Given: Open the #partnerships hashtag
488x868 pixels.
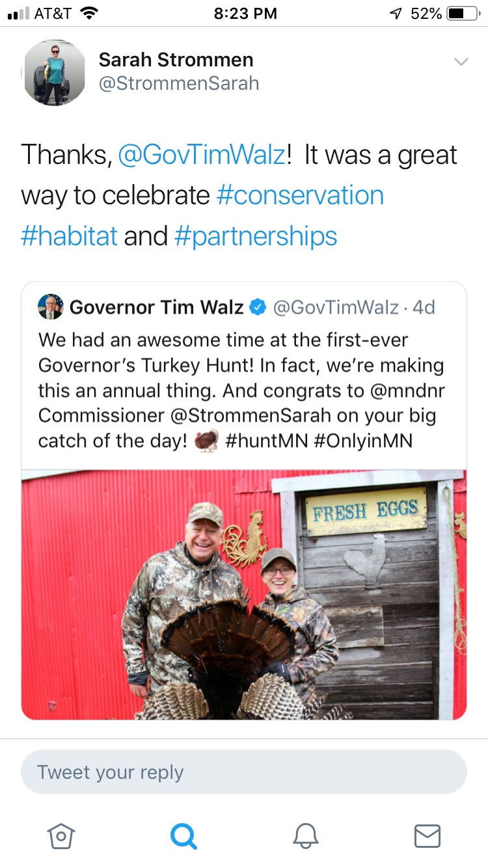Looking at the screenshot, I should pos(256,236).
